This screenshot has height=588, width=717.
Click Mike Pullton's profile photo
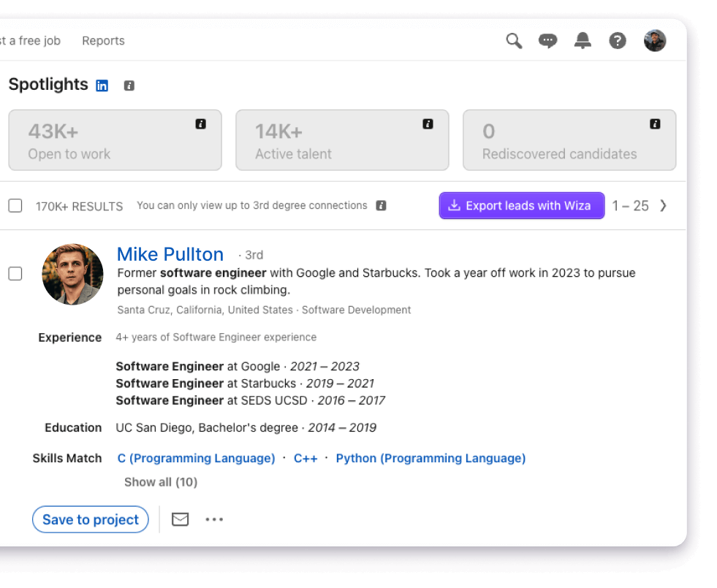(72, 274)
